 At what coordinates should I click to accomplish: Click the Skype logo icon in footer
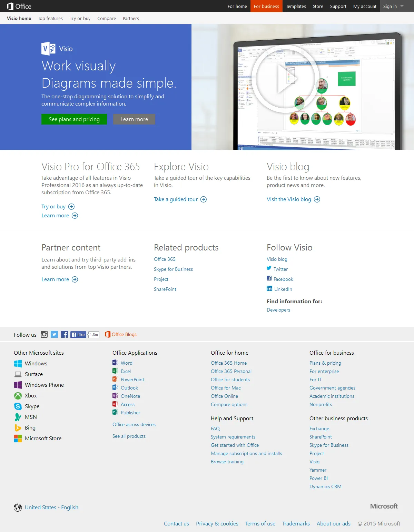tap(18, 406)
